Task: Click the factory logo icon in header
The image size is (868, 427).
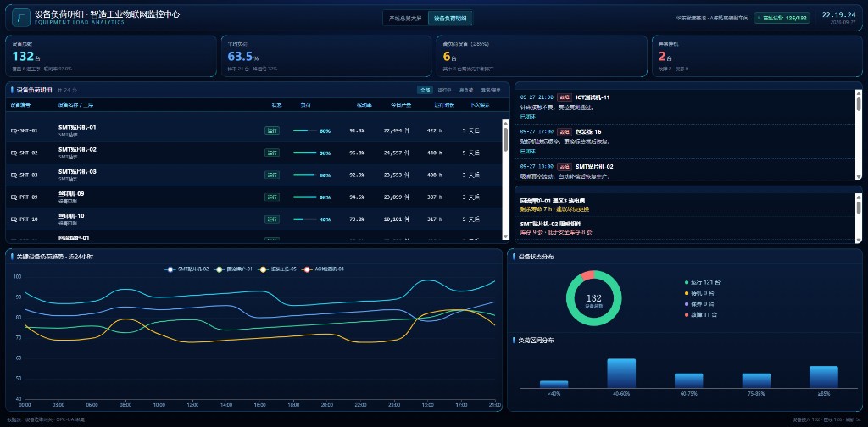Action: 20,18
